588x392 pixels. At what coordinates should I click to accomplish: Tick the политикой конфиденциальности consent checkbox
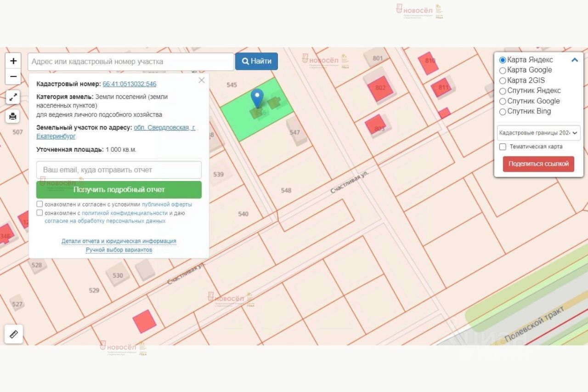(x=40, y=213)
